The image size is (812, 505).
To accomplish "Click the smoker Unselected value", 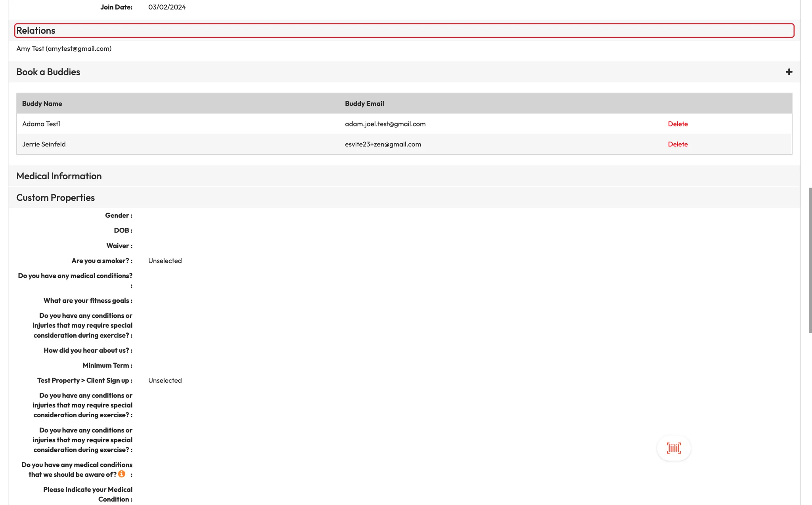I will 165,261.
